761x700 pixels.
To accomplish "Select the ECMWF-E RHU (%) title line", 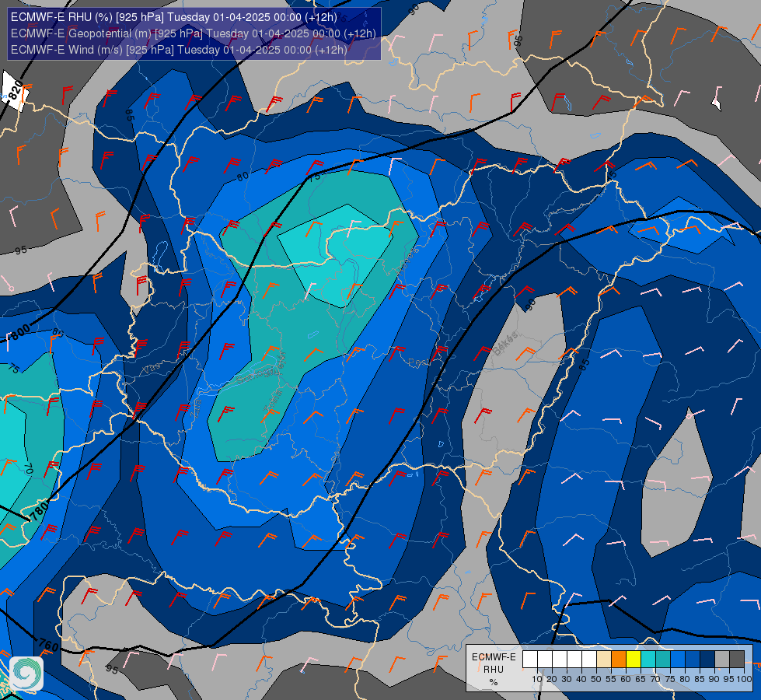I will 174,17.
